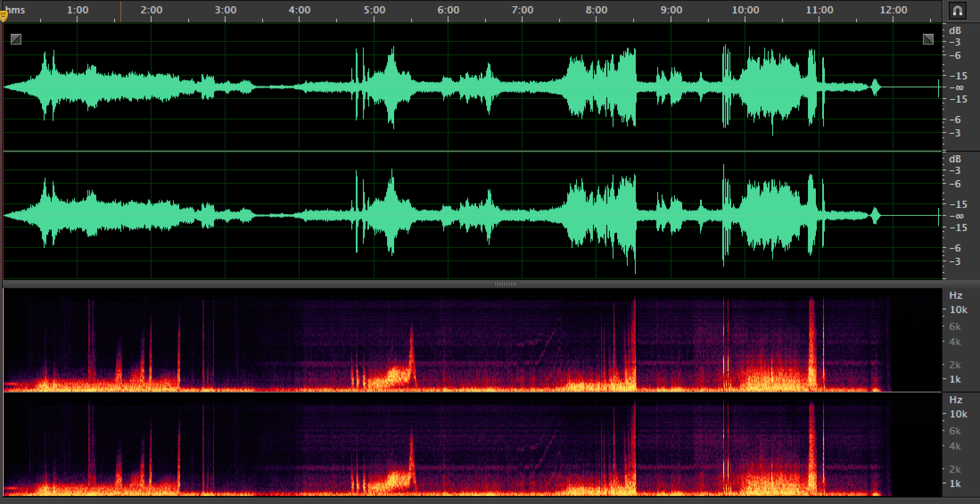The width and height of the screenshot is (980, 504).
Task: Click the bottom channel dB scale label
Action: pos(955,159)
